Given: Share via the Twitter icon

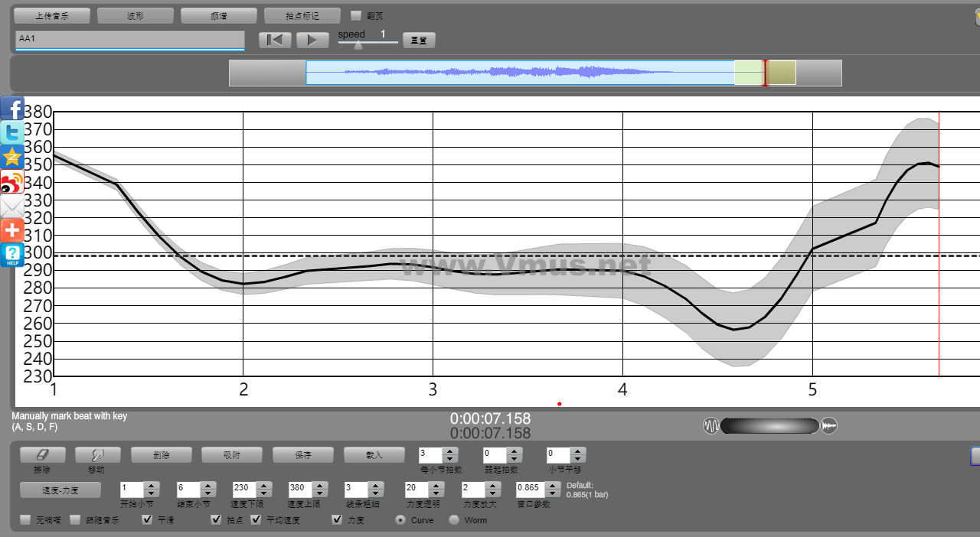Looking at the screenshot, I should tap(12, 133).
